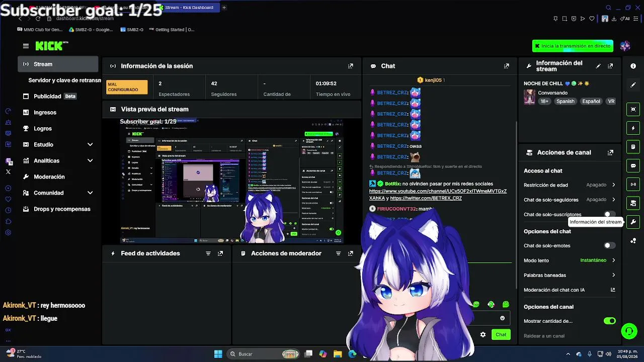644x362 pixels.
Task: Open BotRix YouTube channel link
Action: point(438,195)
